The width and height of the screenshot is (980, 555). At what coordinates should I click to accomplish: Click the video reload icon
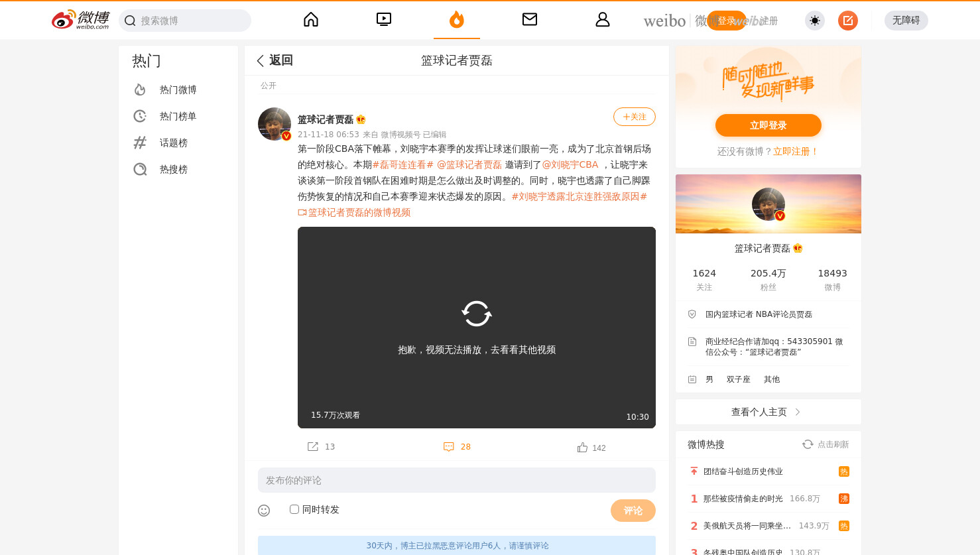[x=477, y=314]
